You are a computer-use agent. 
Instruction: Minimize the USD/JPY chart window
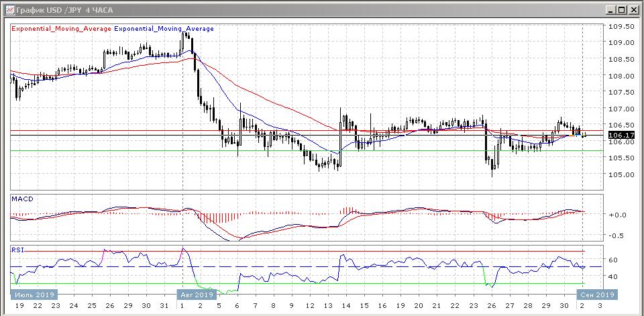pos(609,9)
